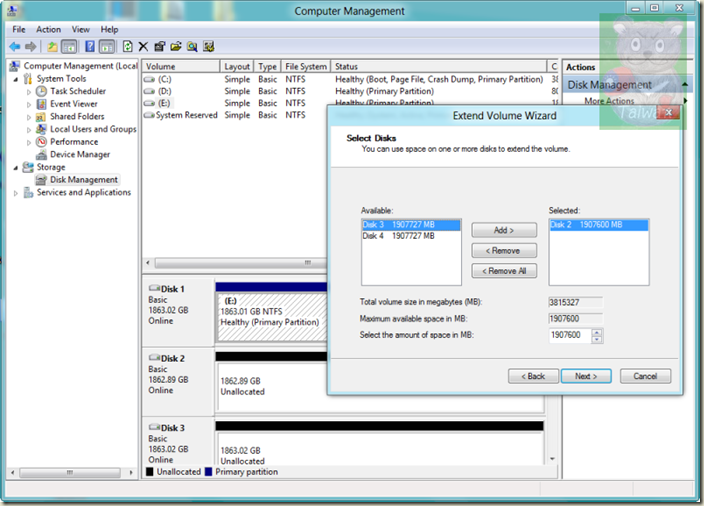The image size is (704, 506).
Task: Open the Task Scheduler node
Action: point(78,91)
